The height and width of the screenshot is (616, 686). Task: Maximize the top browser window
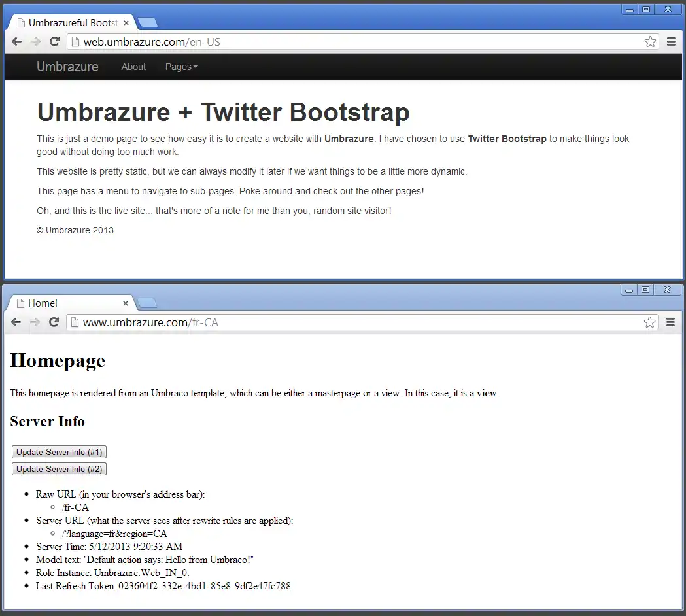[646, 10]
